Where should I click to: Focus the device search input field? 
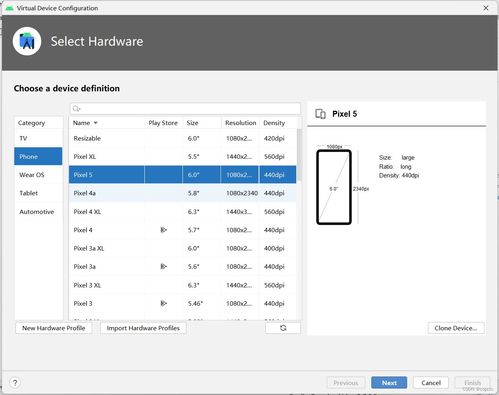coord(185,109)
